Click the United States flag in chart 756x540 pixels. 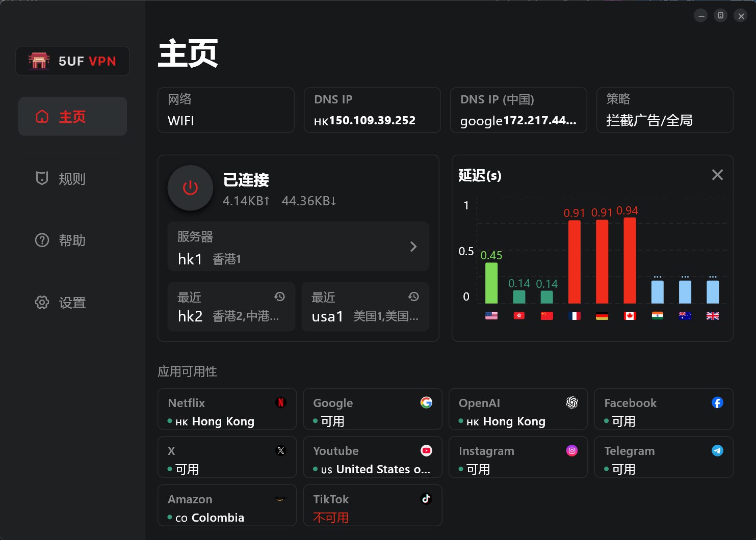coord(491,316)
